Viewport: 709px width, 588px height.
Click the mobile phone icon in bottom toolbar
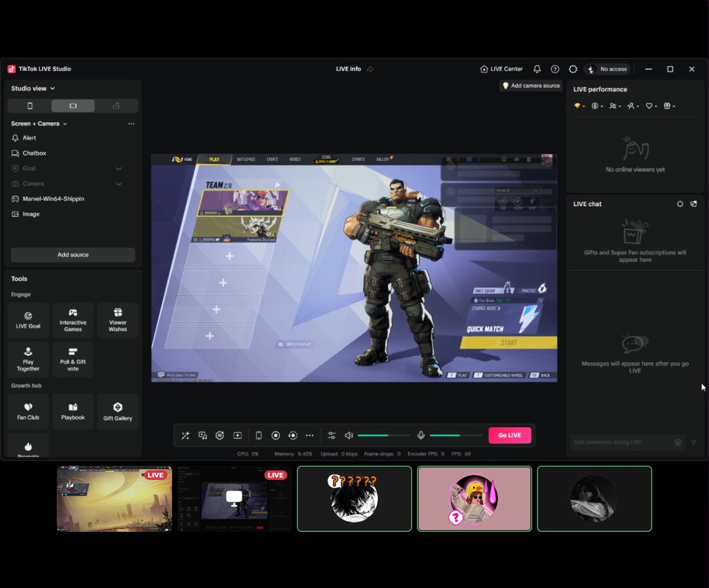point(258,435)
